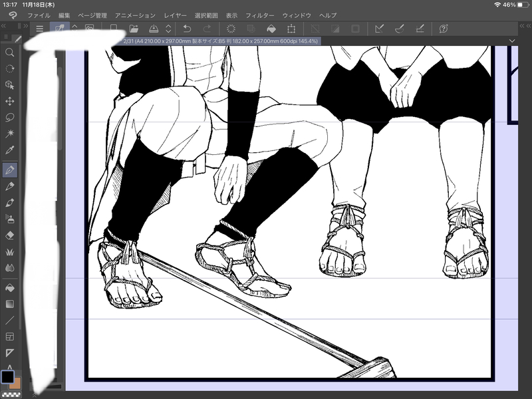Click the Deselect icon in the command bar
The image size is (532, 399).
(315, 29)
